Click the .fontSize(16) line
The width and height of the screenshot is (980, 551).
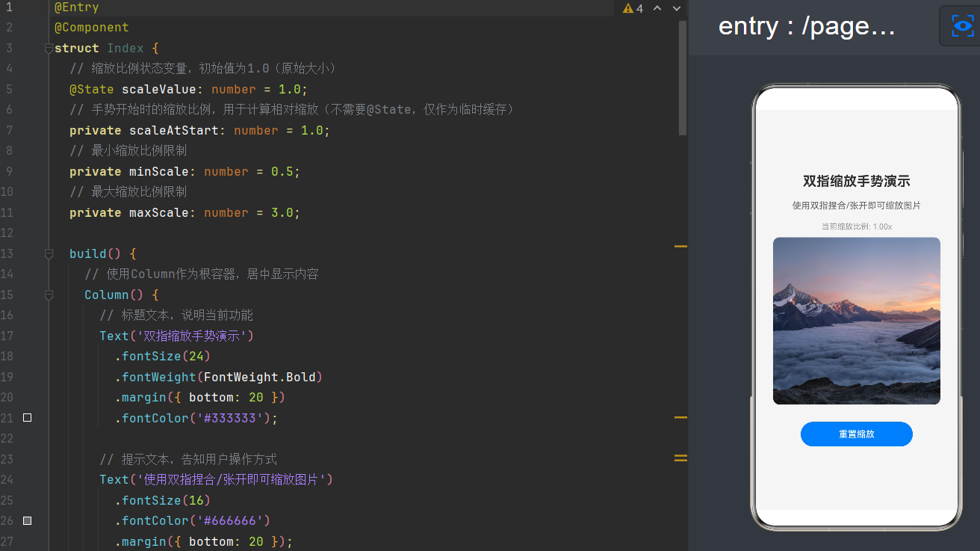click(x=162, y=501)
